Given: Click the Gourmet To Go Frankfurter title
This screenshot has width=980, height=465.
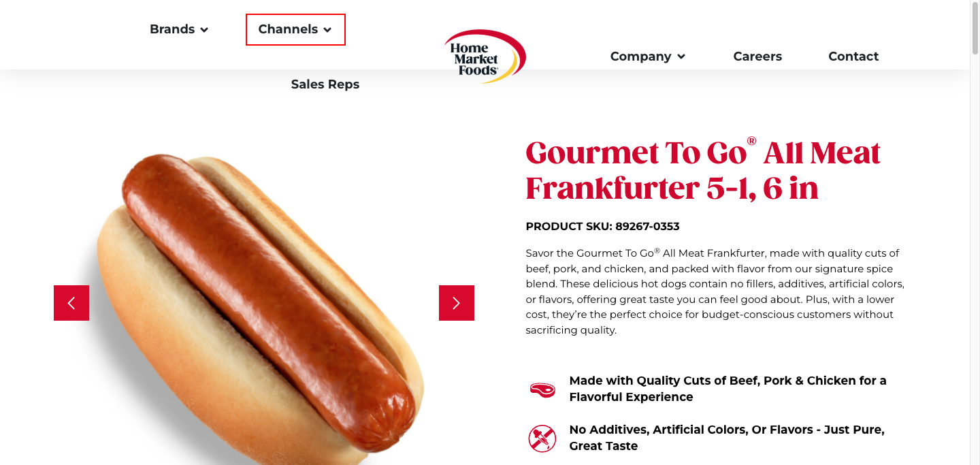Looking at the screenshot, I should (703, 170).
